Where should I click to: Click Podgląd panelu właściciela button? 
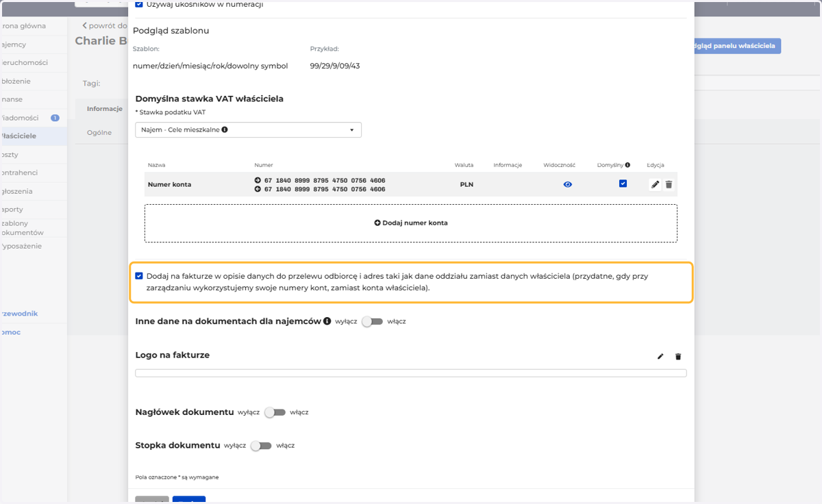pyautogui.click(x=737, y=46)
